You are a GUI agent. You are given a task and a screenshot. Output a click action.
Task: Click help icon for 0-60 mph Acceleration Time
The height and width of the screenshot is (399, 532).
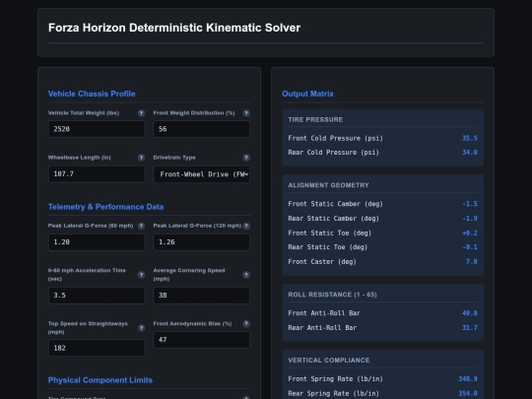point(141,275)
